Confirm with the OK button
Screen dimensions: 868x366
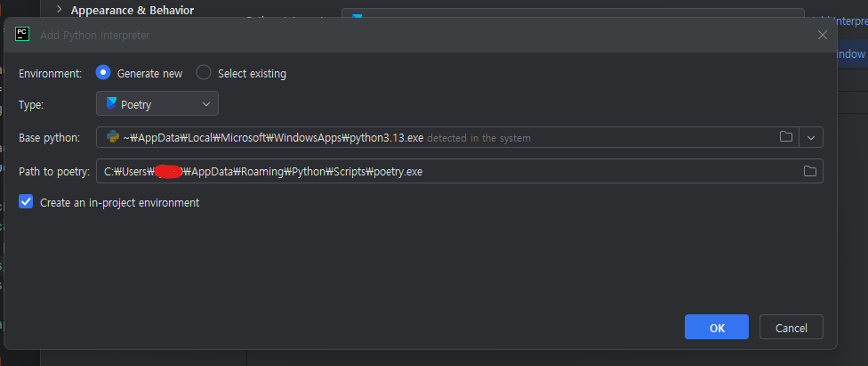point(716,327)
